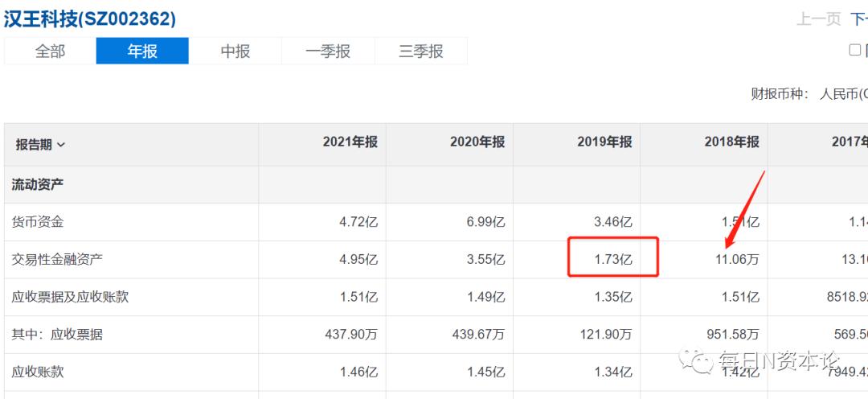Click the 121.90万 notes receivable value

606,335
